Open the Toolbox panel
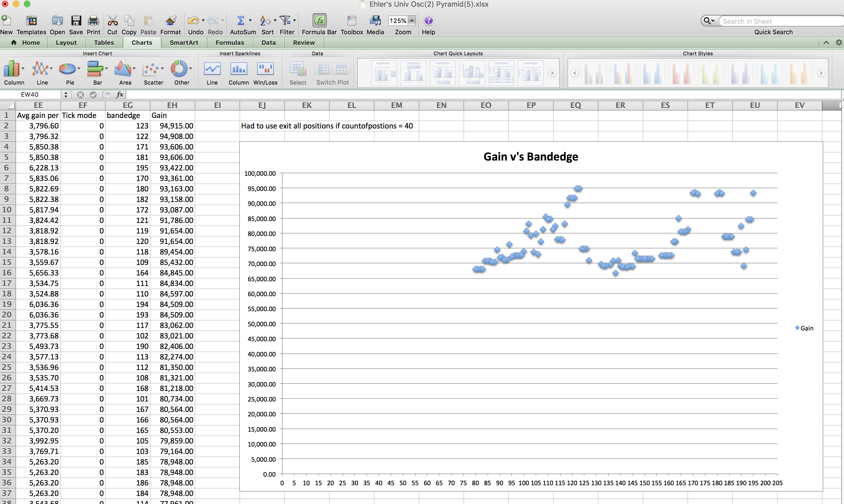The width and height of the screenshot is (844, 504). tap(352, 21)
